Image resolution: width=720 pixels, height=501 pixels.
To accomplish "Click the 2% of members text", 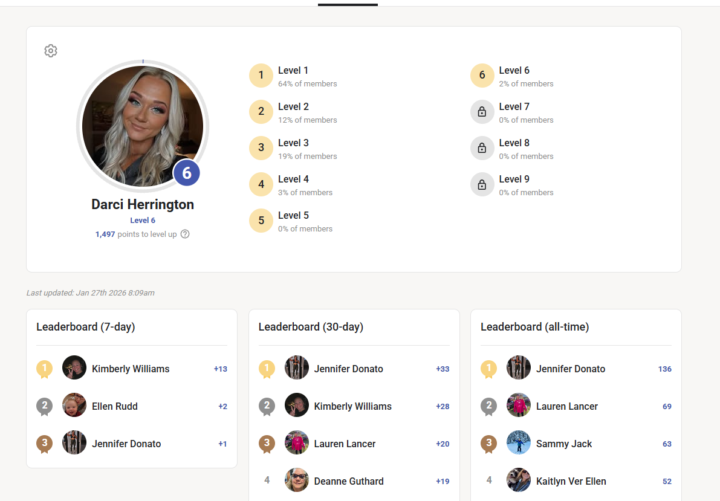I will click(x=526, y=84).
